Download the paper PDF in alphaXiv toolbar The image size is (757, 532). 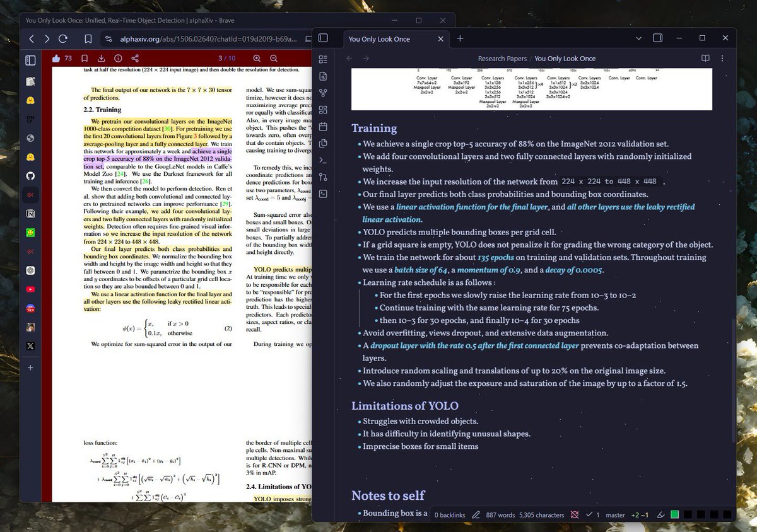coord(102,59)
